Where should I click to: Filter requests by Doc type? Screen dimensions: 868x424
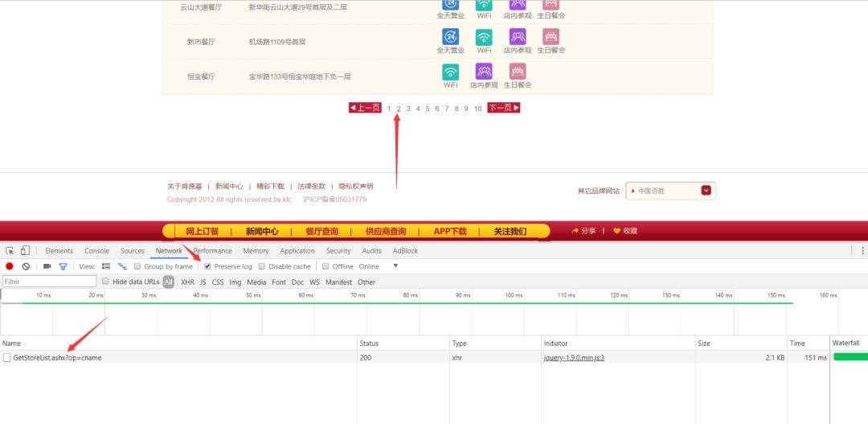click(x=298, y=282)
